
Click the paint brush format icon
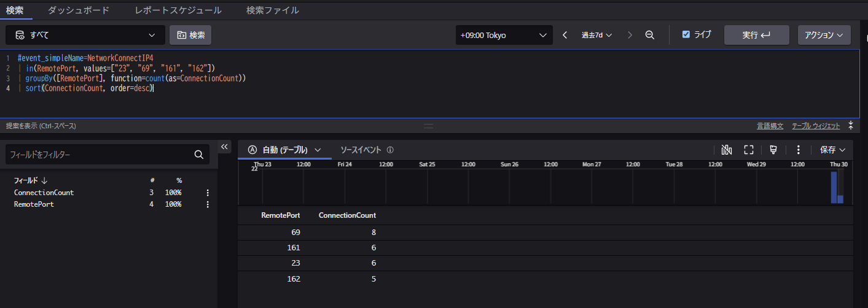click(773, 150)
